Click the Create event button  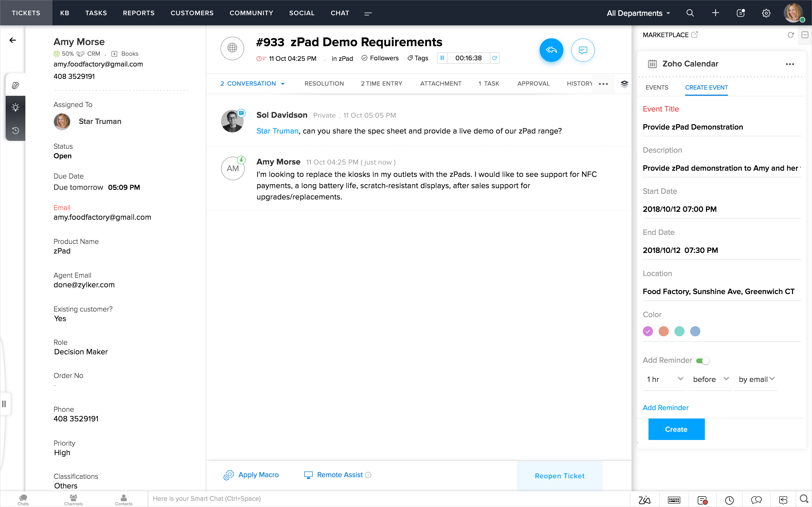pyautogui.click(x=676, y=429)
